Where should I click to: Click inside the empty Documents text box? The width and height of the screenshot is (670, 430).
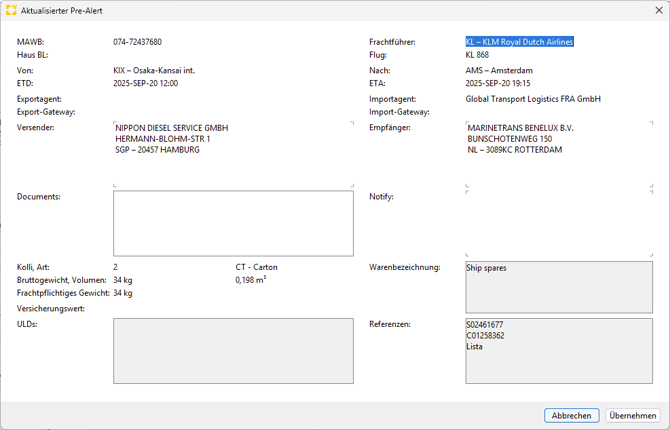[233, 224]
